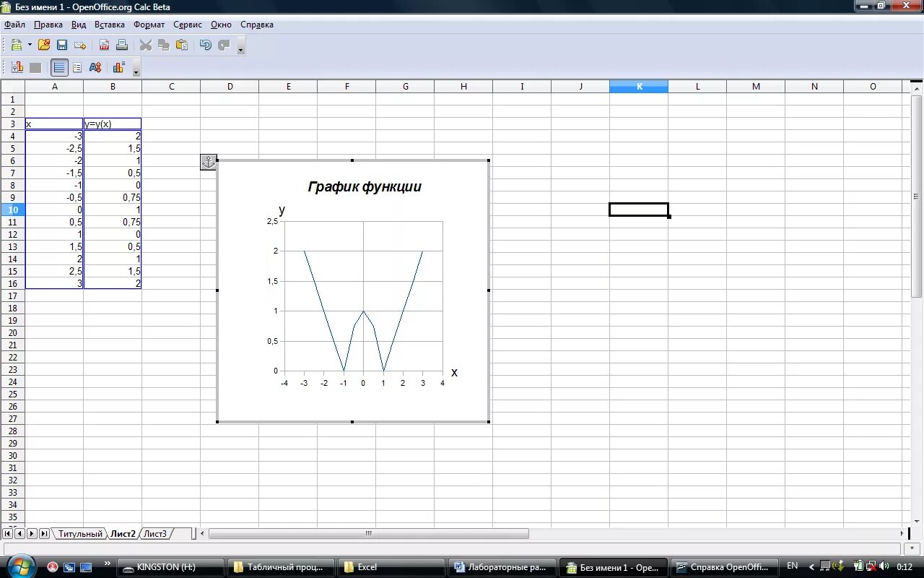
Task: Go to last sheet navigation arrow
Action: [44, 534]
